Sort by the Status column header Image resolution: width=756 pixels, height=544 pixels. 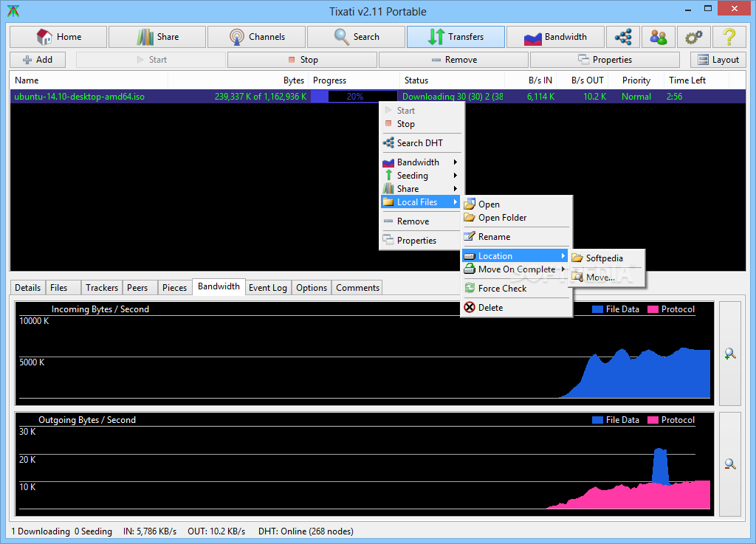pyautogui.click(x=452, y=80)
